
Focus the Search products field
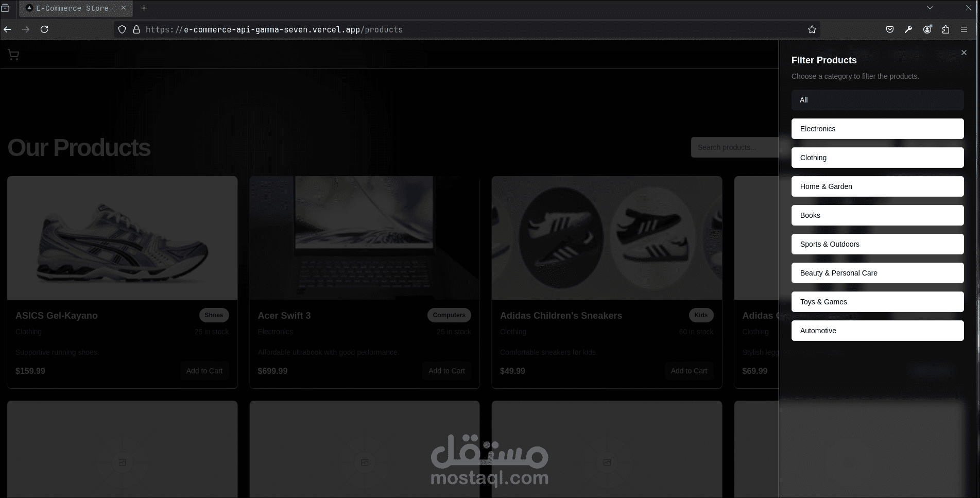coord(735,147)
